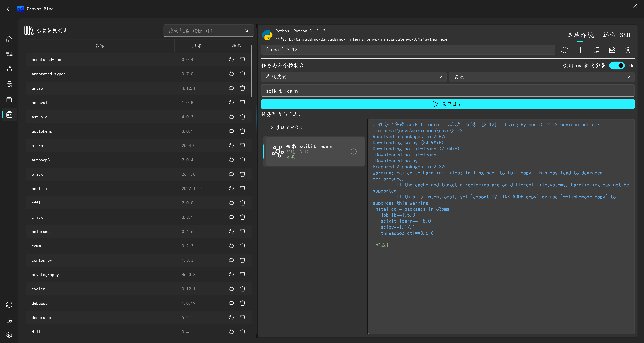Open the workflow nodes sidebar icon
This screenshot has width=644, height=343.
(x=9, y=54)
